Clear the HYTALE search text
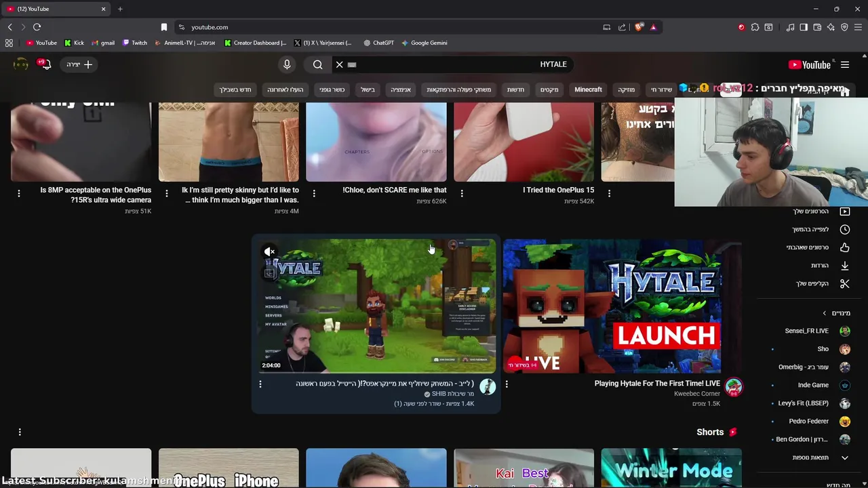 coord(339,64)
